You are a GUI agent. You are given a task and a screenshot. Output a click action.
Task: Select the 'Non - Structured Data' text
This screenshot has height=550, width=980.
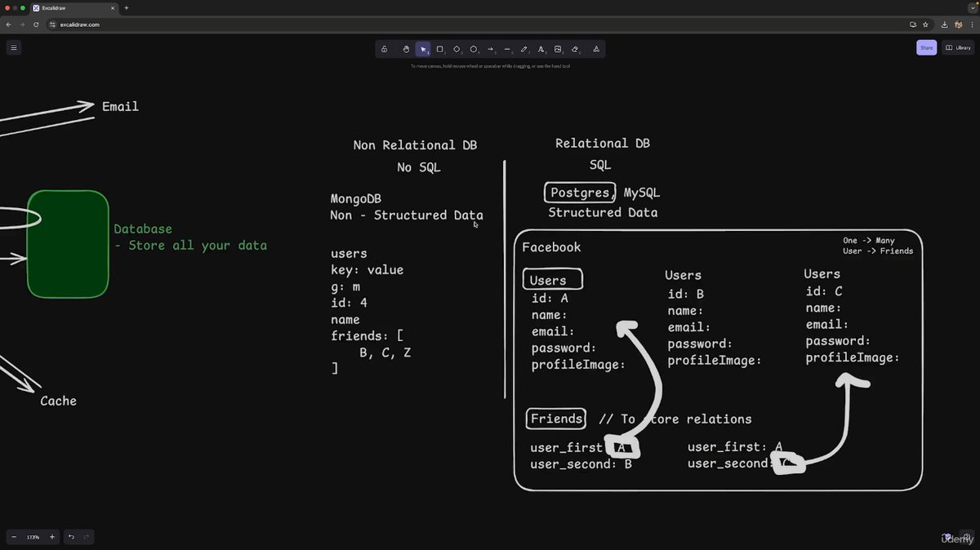click(407, 215)
